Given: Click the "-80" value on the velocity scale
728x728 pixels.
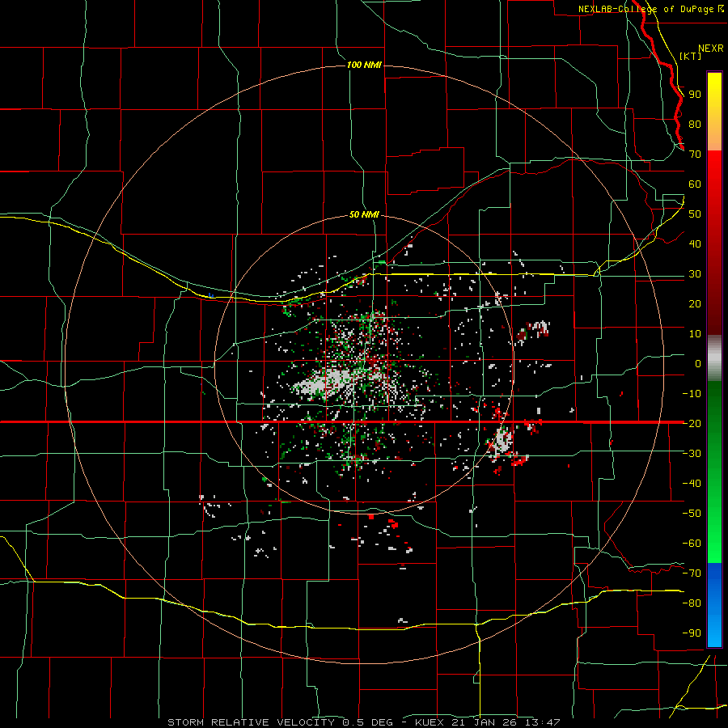Looking at the screenshot, I should point(692,603).
